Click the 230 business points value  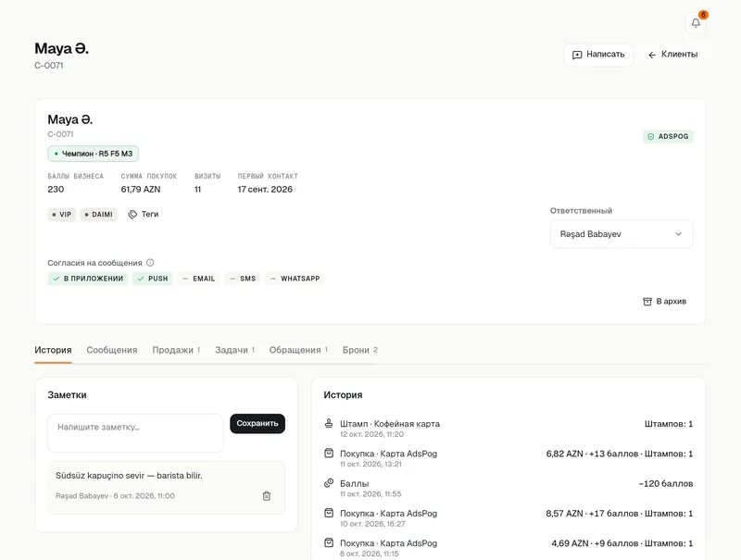(56, 190)
